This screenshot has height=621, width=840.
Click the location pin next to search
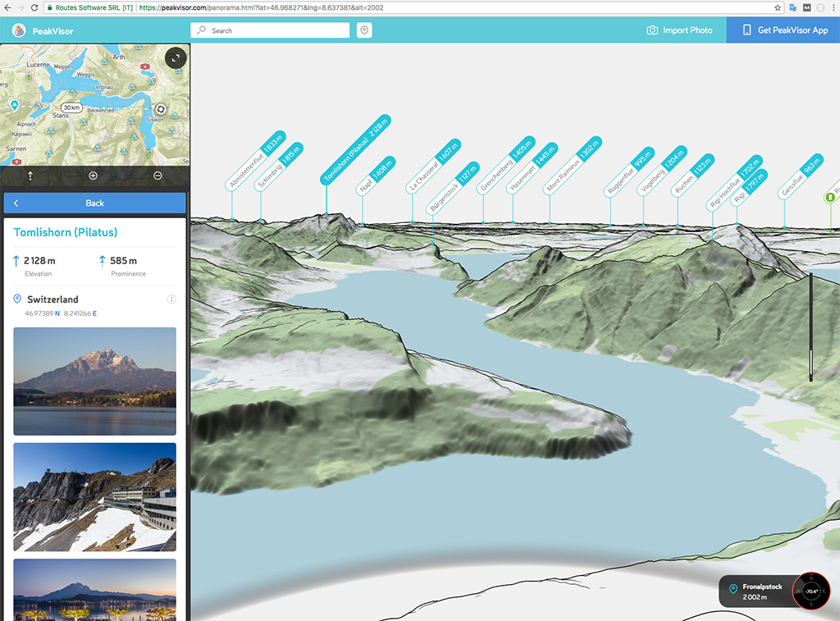click(364, 30)
